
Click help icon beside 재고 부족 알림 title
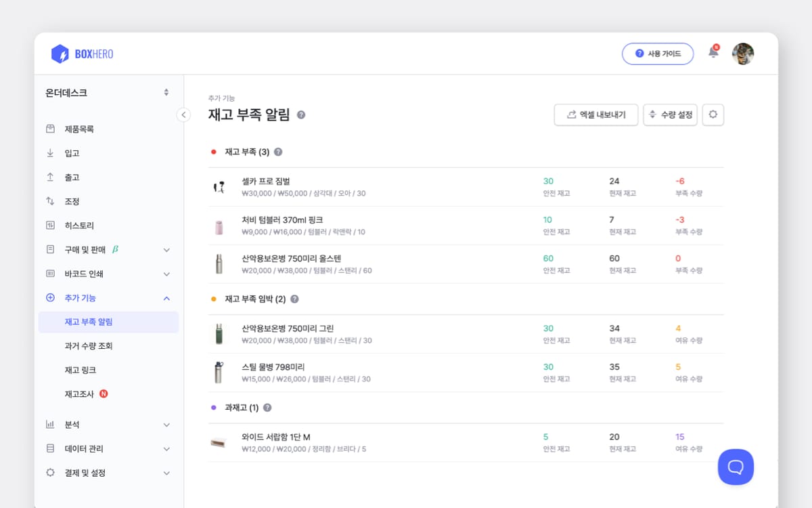click(x=301, y=114)
